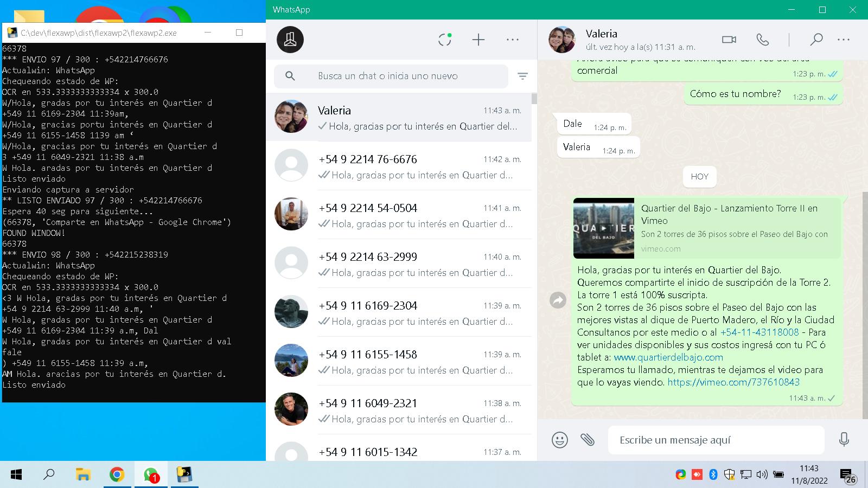Click the 'Busca un chat o inicia uno nuevo' search field
This screenshot has width=868, height=488.
pos(391,76)
